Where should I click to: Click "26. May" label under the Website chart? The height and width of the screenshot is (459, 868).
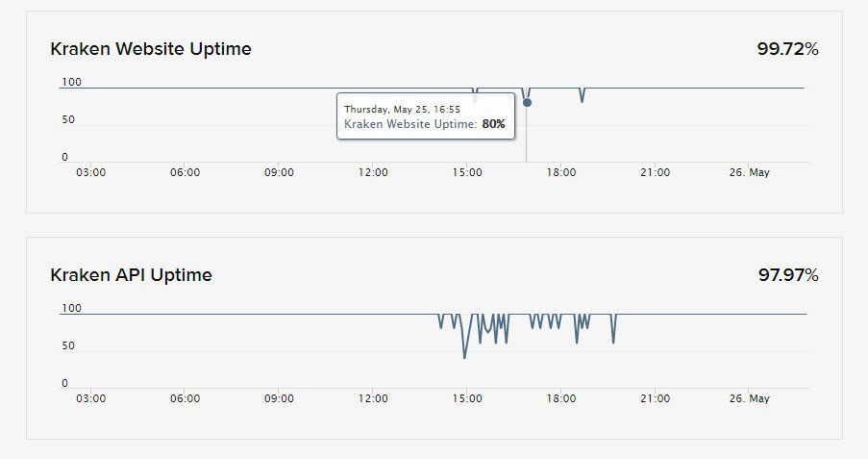(750, 172)
